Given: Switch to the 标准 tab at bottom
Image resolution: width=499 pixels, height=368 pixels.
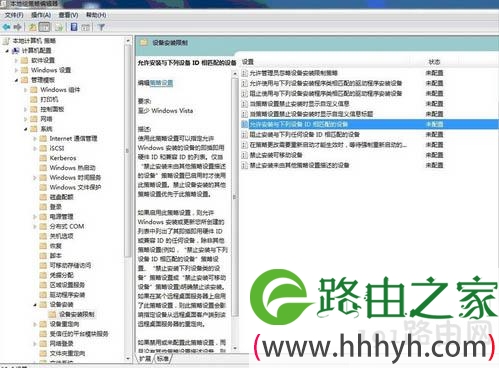Looking at the screenshot, I should pos(163,358).
